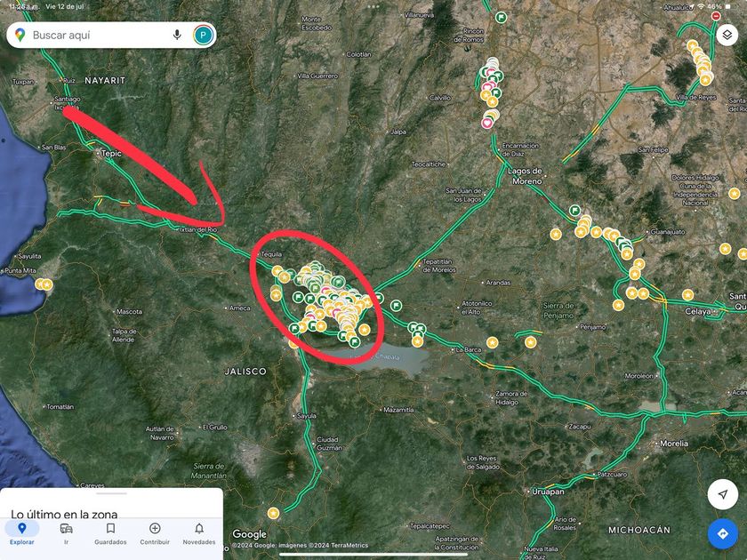Click the Arandas town label
This screenshot has width=747, height=560.
(498, 283)
